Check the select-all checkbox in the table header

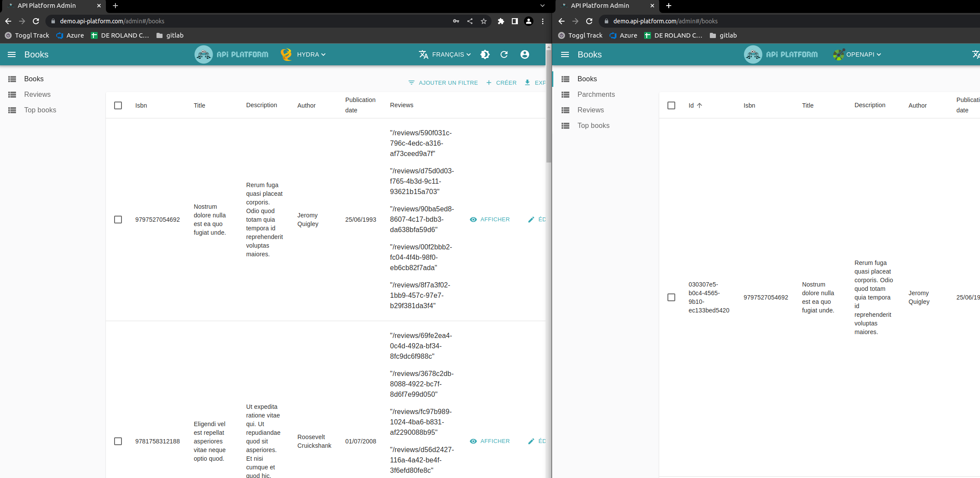118,105
